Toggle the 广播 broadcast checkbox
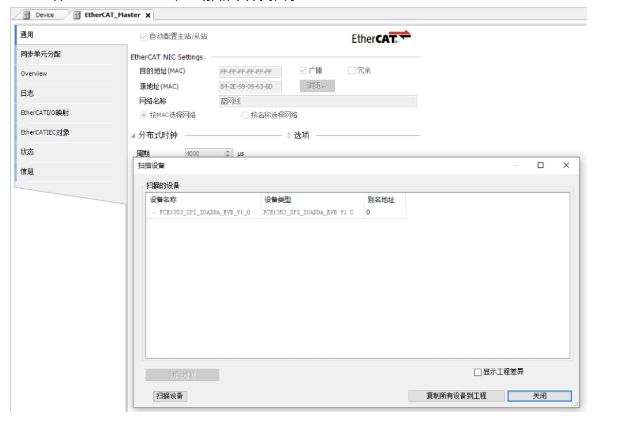Image resolution: width=626 pixels, height=435 pixels. [303, 71]
